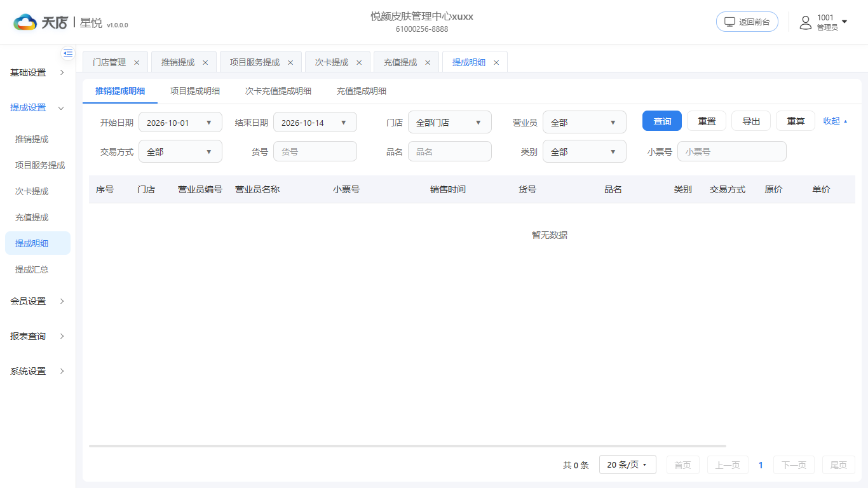Select 充值提成明细 sub-tab

[x=362, y=91]
